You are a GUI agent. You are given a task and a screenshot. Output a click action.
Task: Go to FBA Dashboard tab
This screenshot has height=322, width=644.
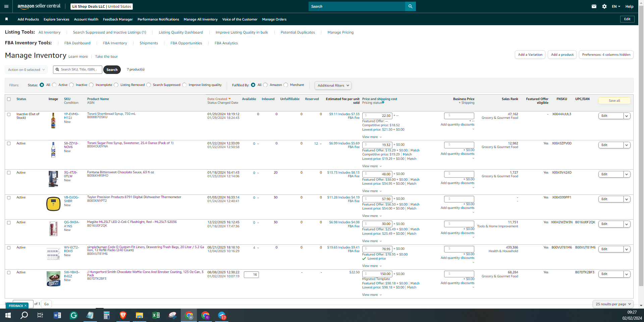[x=77, y=43]
